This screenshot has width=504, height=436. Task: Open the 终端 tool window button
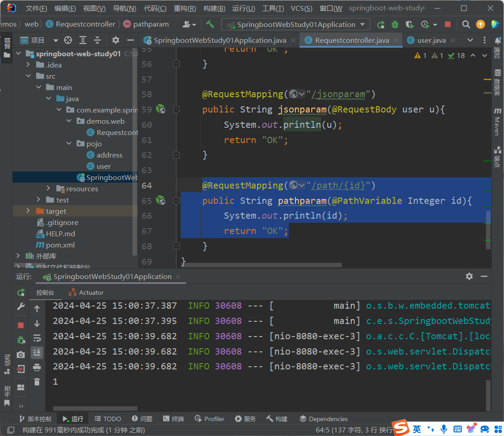tap(173, 419)
